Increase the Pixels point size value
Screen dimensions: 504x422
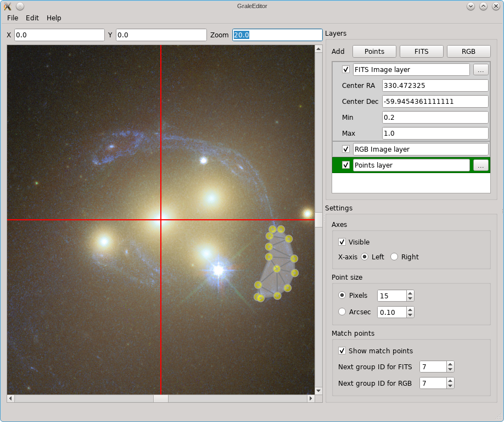(x=410, y=293)
